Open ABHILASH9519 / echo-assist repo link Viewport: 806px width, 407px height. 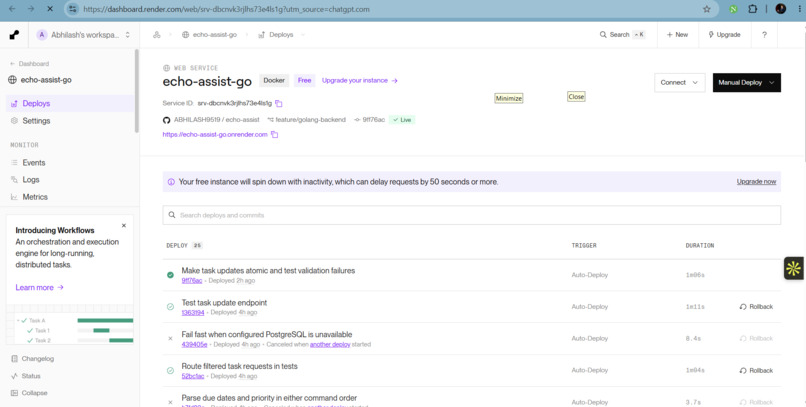click(x=216, y=120)
